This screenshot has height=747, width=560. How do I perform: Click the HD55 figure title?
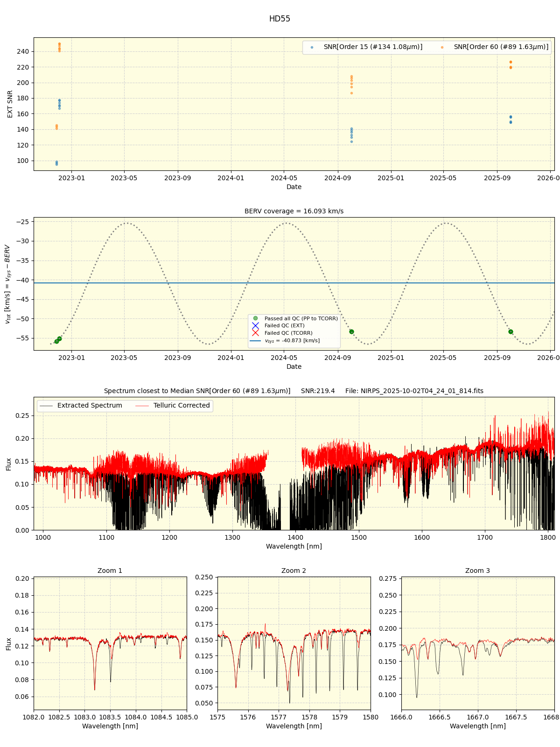(280, 19)
